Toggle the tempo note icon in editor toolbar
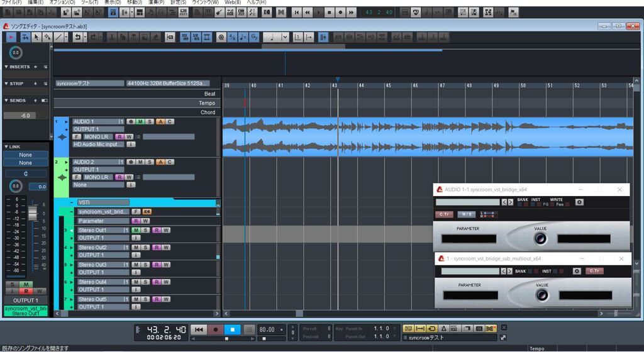Image resolution: width=644 pixels, height=352 pixels. coord(243,37)
